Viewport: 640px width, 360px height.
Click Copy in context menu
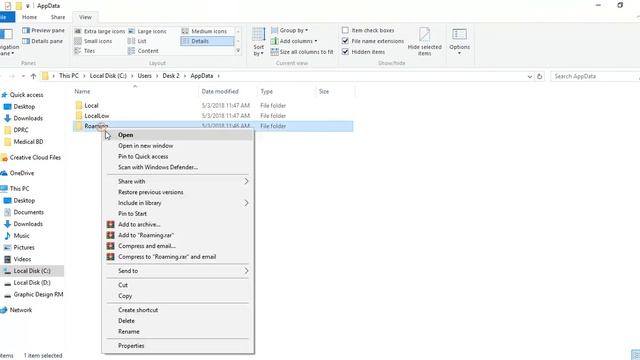178,296
